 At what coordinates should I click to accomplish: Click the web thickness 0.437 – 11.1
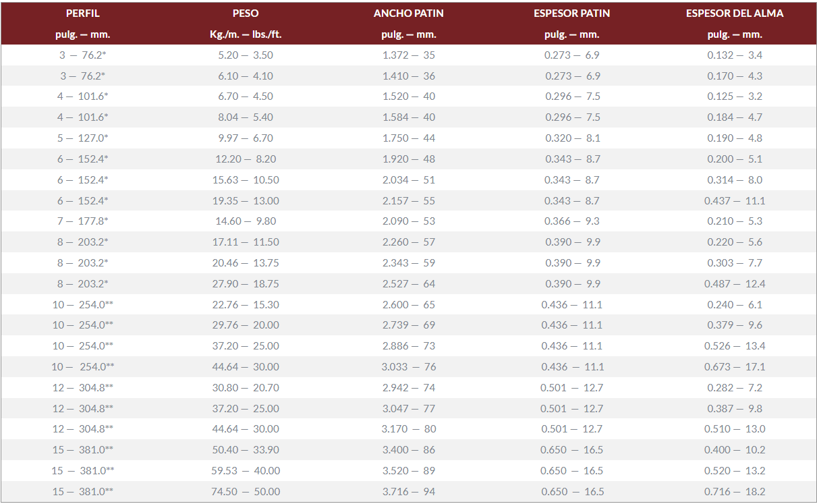click(735, 201)
